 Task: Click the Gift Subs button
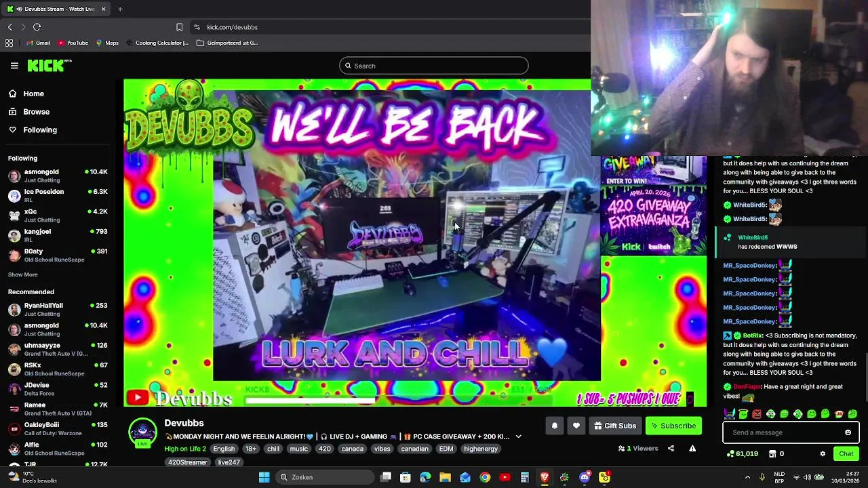(x=615, y=426)
